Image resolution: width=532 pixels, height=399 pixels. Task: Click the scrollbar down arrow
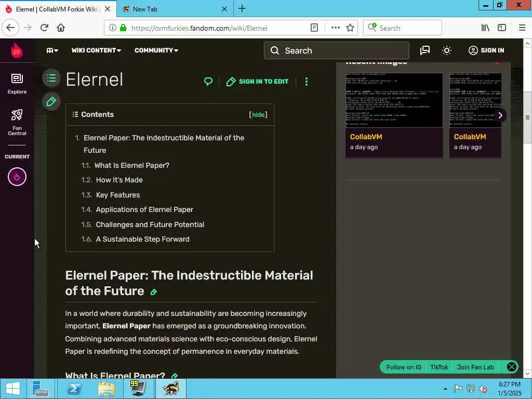[527, 374]
